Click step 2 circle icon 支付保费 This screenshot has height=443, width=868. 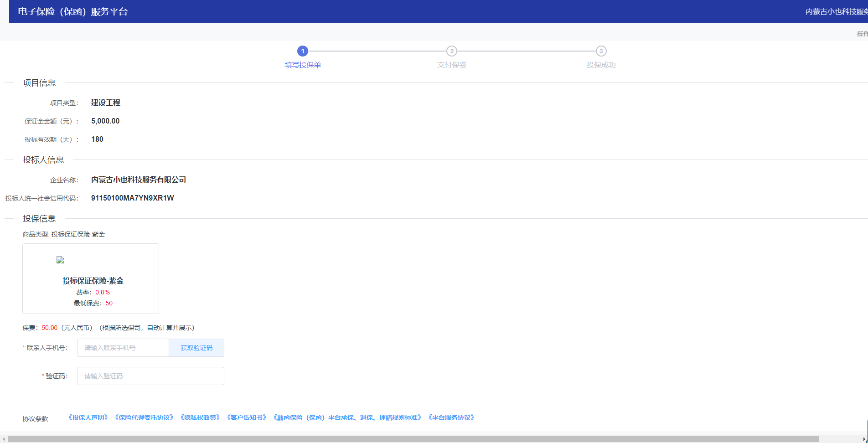pyautogui.click(x=452, y=51)
